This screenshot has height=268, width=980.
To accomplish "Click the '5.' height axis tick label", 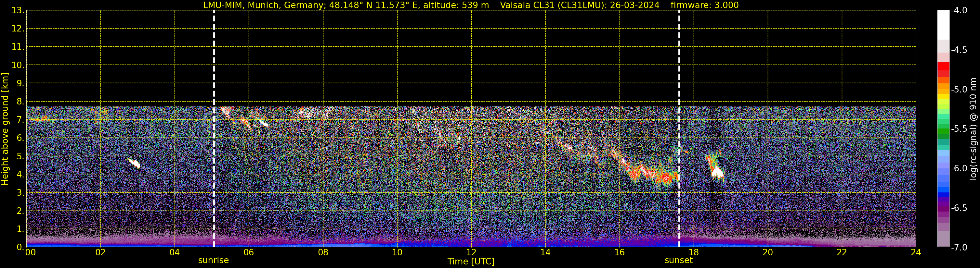I will (x=20, y=156).
